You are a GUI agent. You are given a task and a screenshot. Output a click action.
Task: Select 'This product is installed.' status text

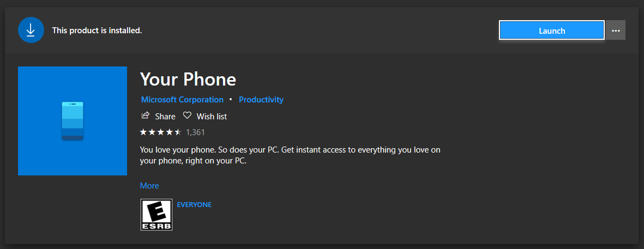pyautogui.click(x=97, y=31)
